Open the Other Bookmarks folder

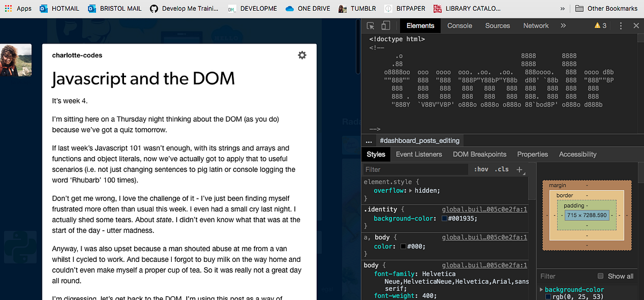606,9
